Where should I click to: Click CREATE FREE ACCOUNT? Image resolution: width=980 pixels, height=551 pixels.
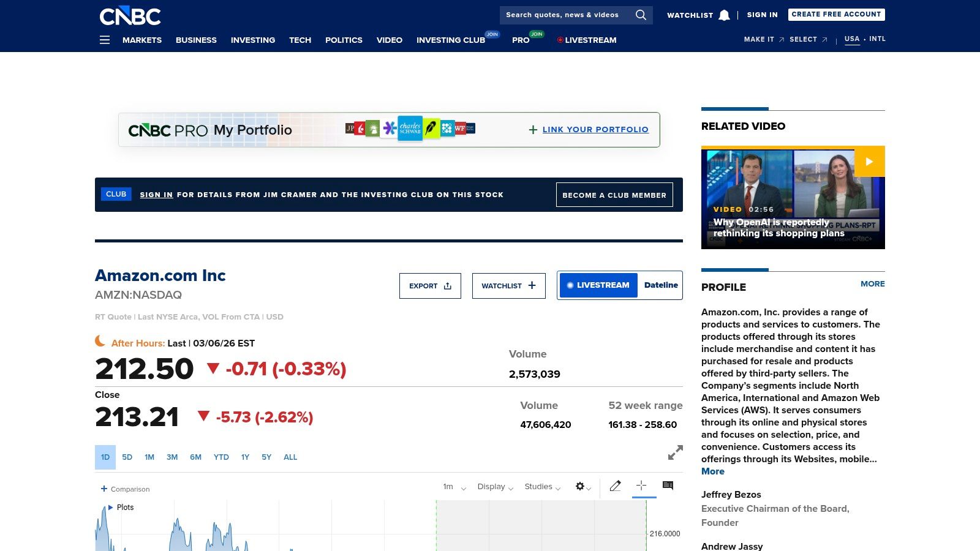[x=836, y=14]
